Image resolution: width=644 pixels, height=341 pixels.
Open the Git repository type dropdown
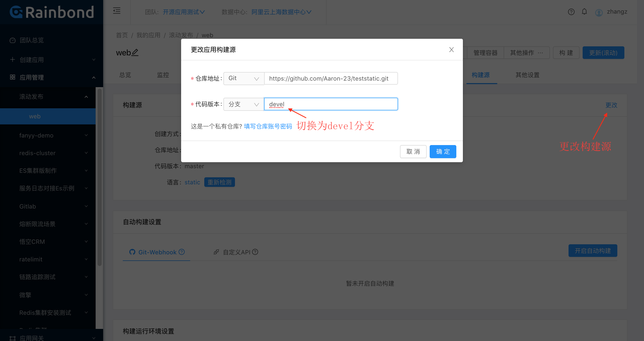coord(244,78)
